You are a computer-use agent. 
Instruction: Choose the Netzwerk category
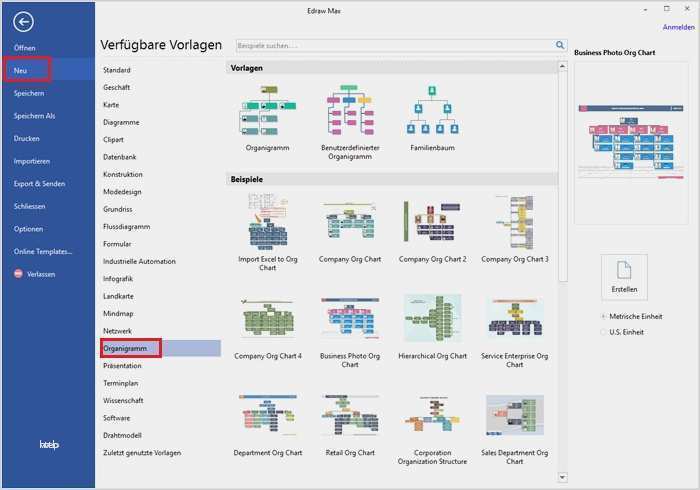(x=117, y=331)
